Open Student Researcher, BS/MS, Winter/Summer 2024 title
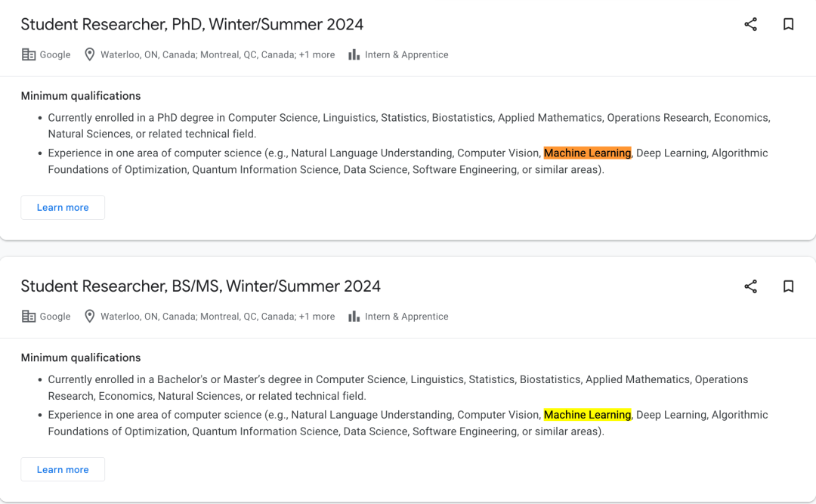The image size is (816, 504). [x=200, y=286]
